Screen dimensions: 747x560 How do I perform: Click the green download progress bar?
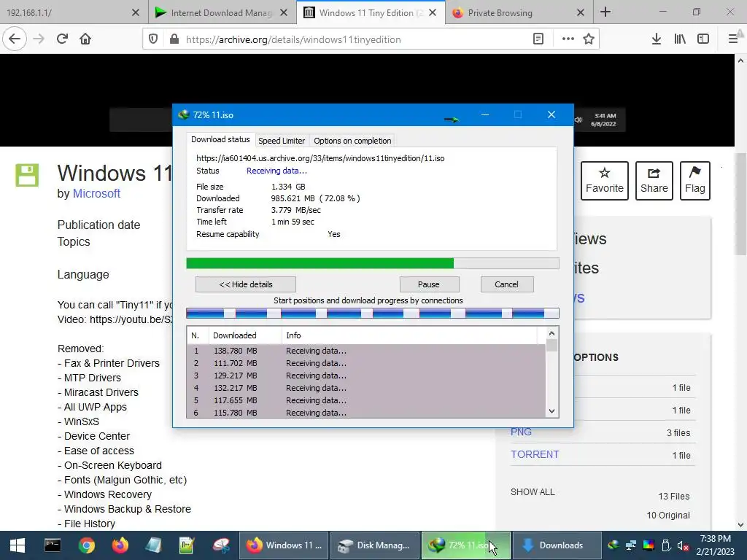(373, 263)
